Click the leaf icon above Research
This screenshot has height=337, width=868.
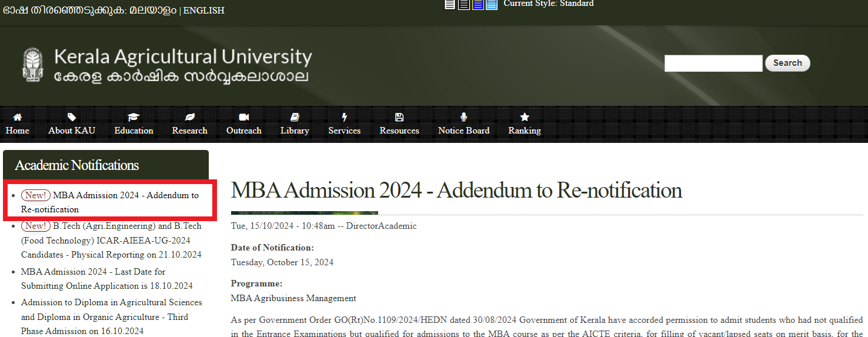[x=189, y=117]
